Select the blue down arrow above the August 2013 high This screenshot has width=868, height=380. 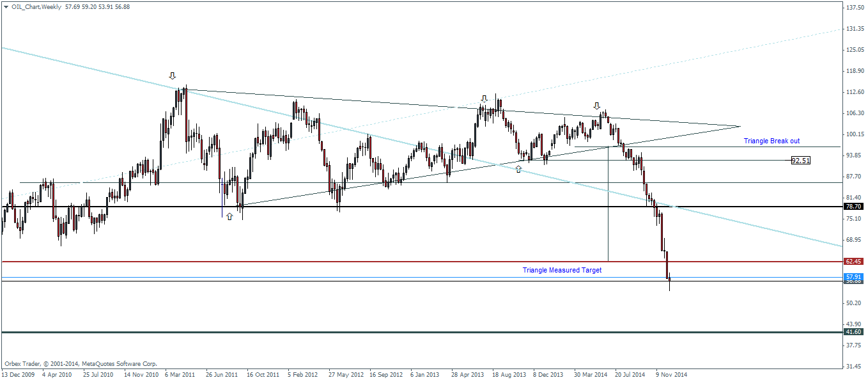[x=484, y=99]
